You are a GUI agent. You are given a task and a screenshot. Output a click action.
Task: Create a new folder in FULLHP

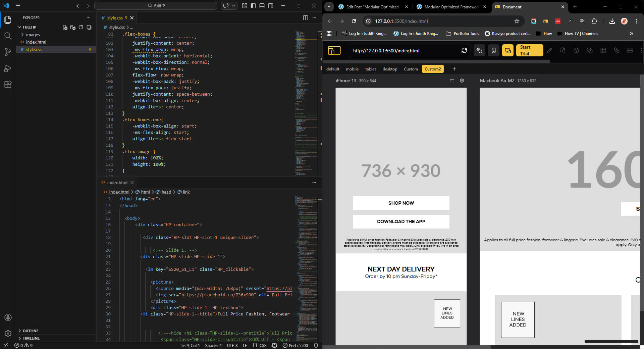(73, 27)
